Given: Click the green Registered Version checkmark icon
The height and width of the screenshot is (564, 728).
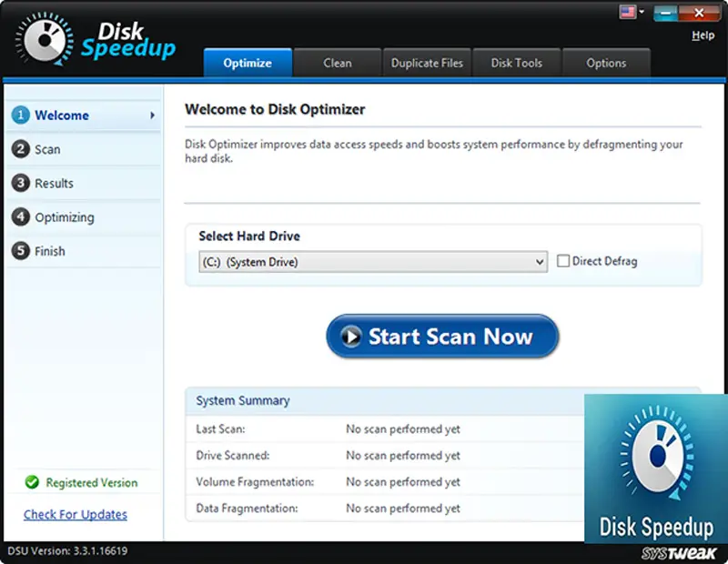Looking at the screenshot, I should pyautogui.click(x=32, y=482).
